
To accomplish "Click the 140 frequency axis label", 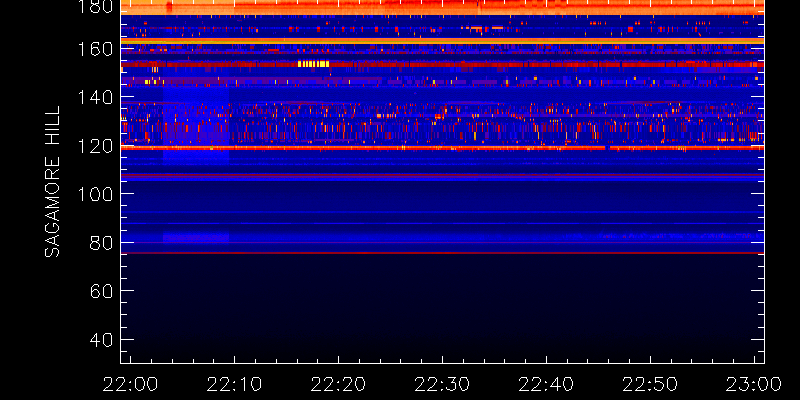I will [x=94, y=97].
